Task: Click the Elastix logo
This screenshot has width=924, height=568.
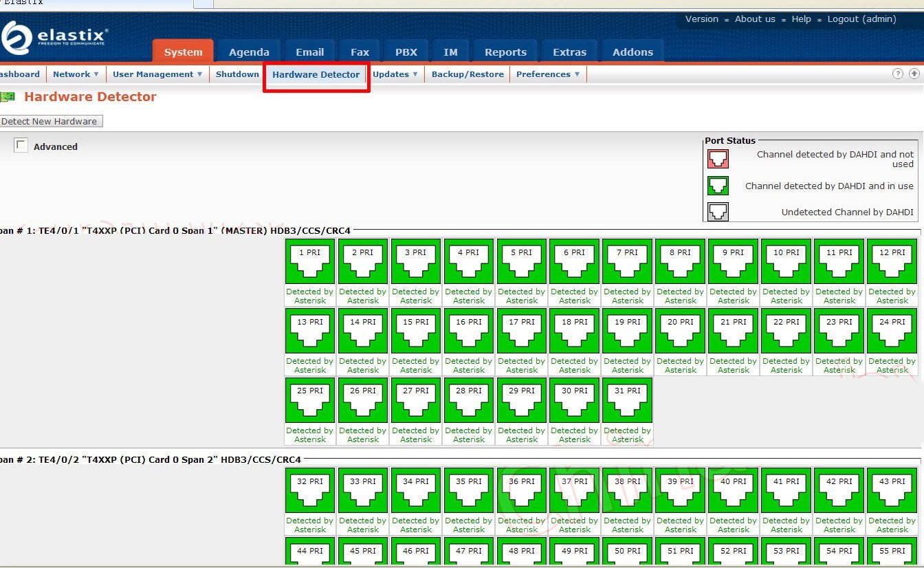Action: pyautogui.click(x=55, y=37)
